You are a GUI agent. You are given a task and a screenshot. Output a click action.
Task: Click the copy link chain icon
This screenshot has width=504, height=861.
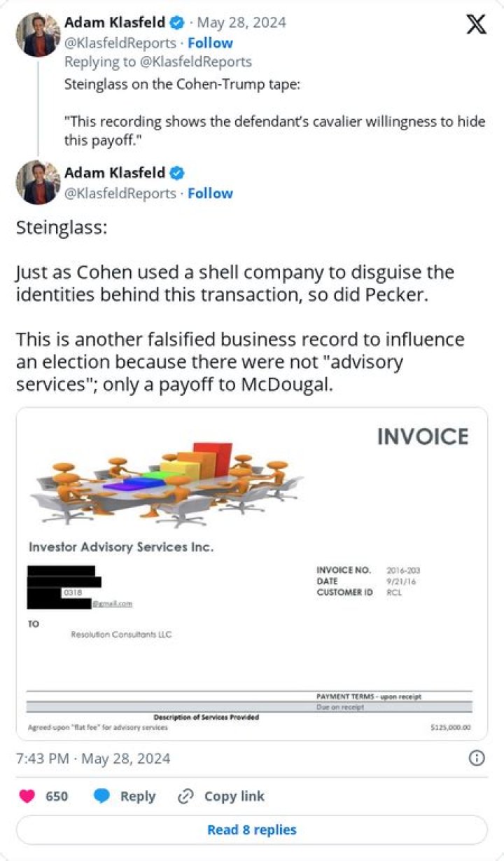(x=185, y=797)
